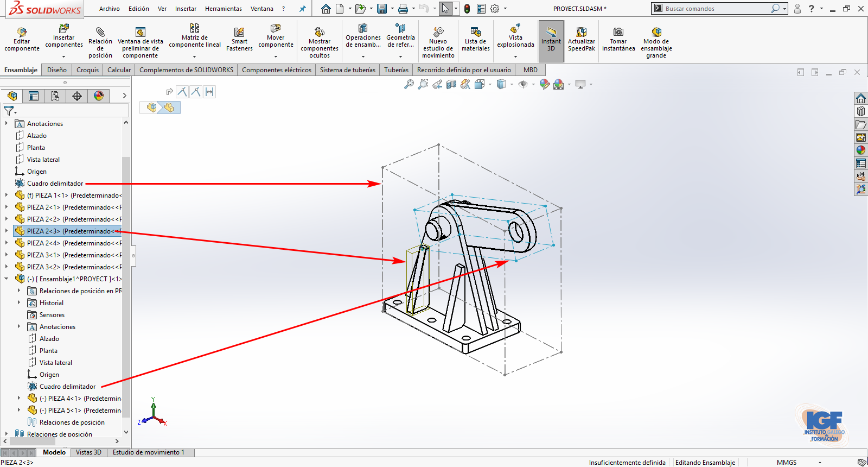The height and width of the screenshot is (467, 868).
Task: Click the Editar componente icon
Action: [22, 32]
